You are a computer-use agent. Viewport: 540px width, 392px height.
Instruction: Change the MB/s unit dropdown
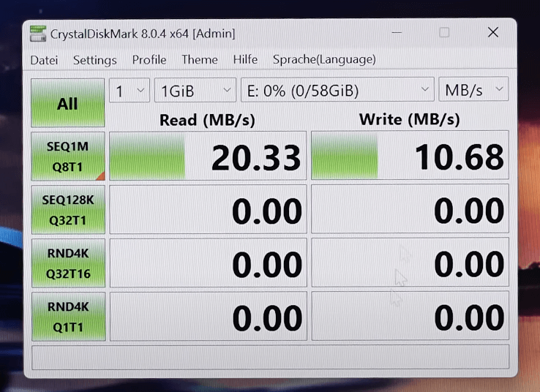473,91
